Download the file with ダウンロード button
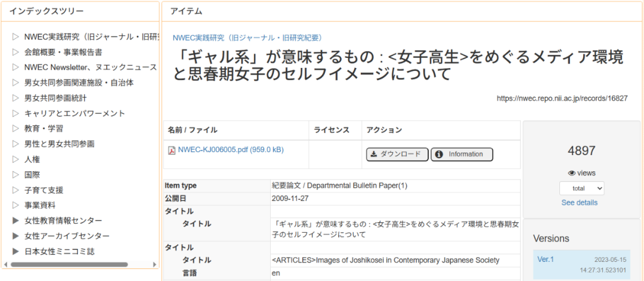Image resolution: width=644 pixels, height=281 pixels. click(397, 154)
